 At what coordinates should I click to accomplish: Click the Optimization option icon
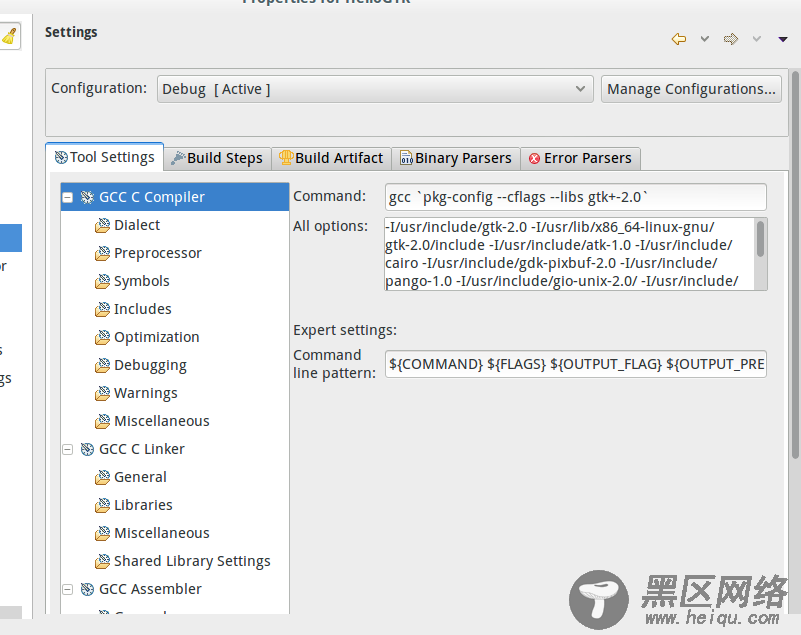pos(102,338)
